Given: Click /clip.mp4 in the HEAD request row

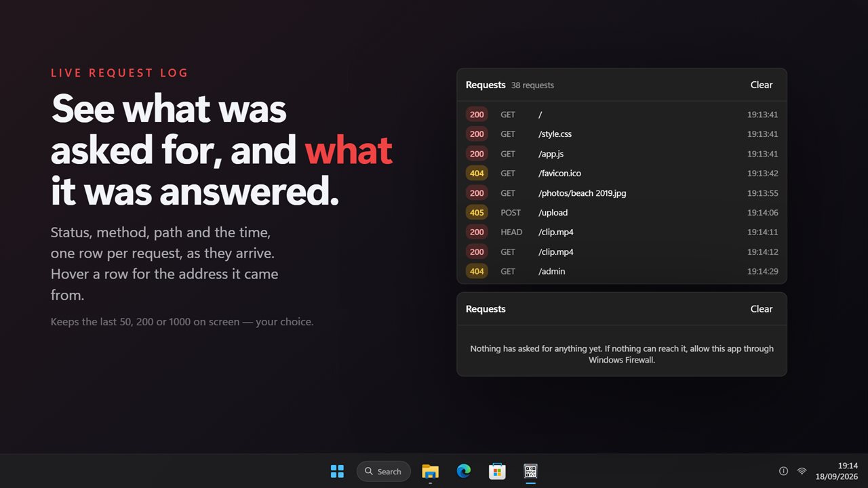Looking at the screenshot, I should point(556,232).
